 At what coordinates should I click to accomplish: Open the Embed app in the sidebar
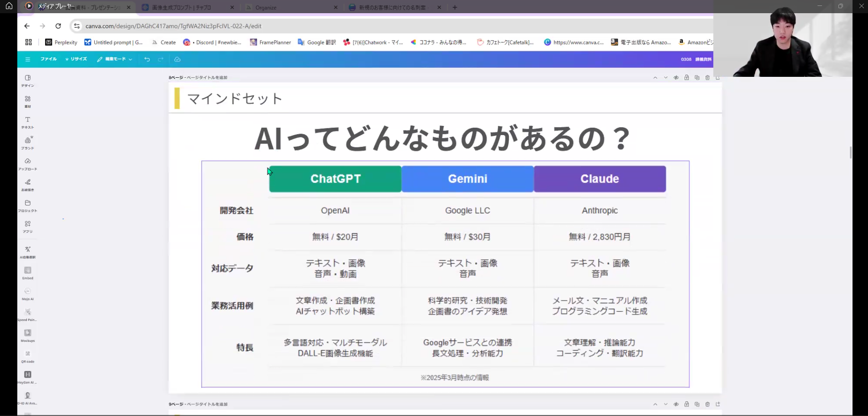pos(28,273)
